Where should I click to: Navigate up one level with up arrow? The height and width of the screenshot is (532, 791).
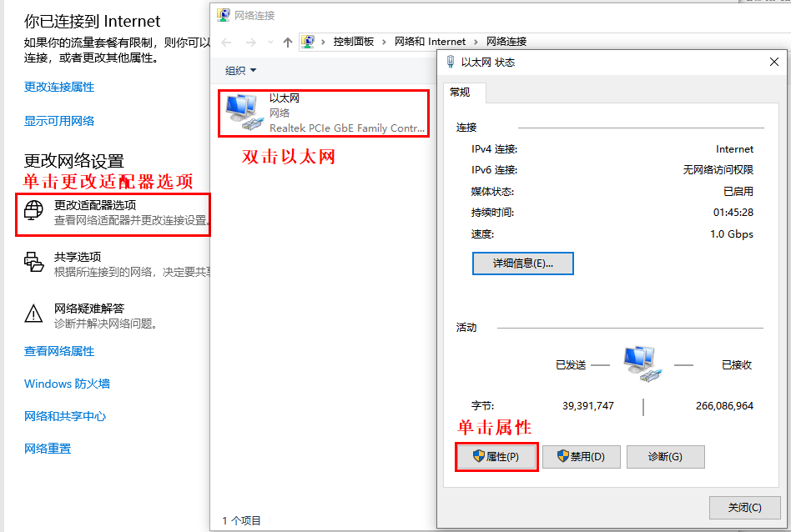288,43
